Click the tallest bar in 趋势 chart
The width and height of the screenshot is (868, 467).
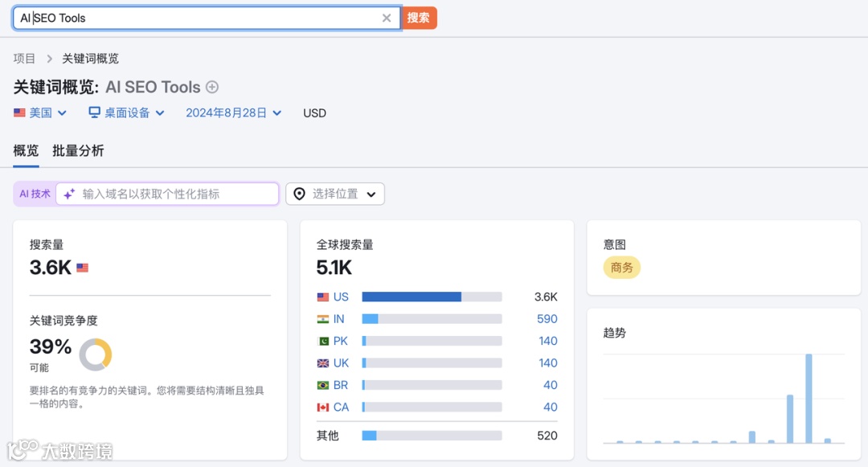809,399
